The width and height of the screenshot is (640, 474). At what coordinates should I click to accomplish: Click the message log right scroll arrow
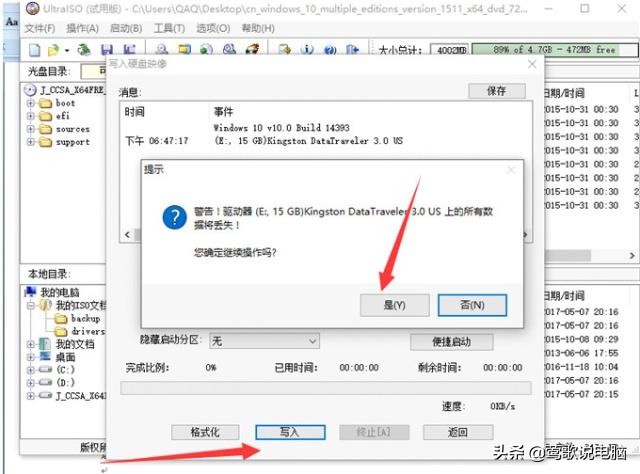pos(525,235)
